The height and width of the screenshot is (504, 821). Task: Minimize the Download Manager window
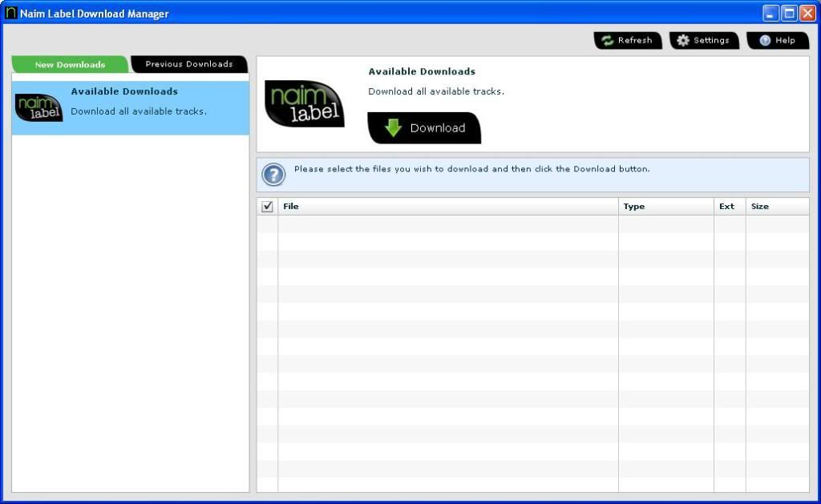pos(770,13)
